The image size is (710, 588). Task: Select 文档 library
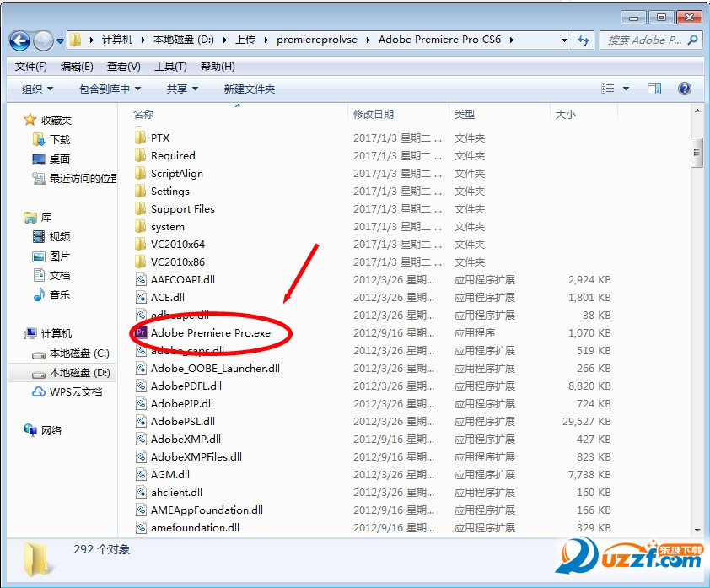click(51, 275)
